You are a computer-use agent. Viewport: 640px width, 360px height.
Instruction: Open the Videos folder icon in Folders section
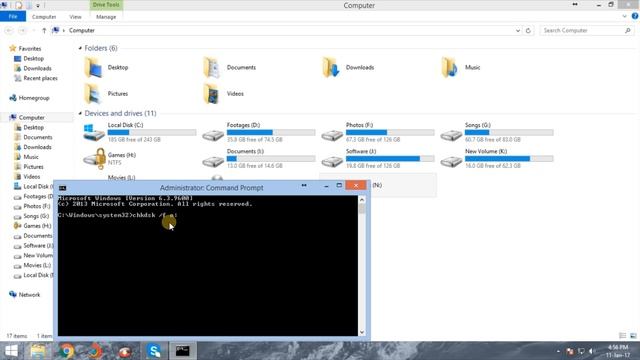pos(212,93)
